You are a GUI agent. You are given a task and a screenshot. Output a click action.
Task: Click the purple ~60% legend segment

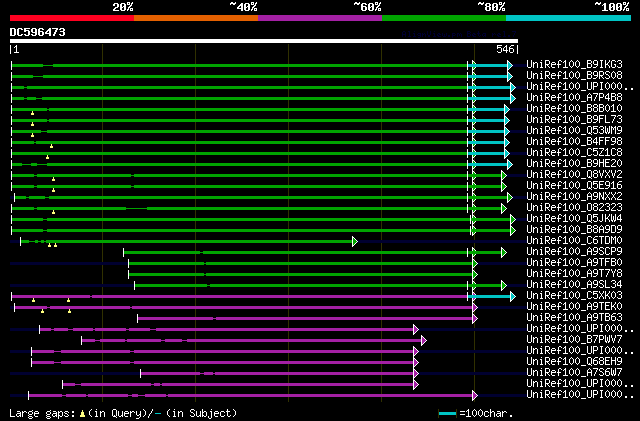320,18
